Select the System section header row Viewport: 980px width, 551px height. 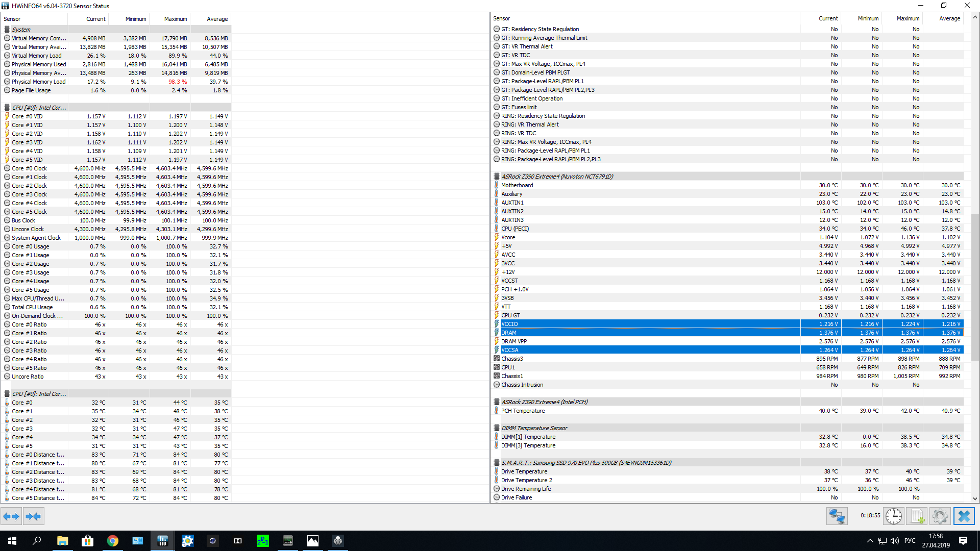[x=21, y=30]
